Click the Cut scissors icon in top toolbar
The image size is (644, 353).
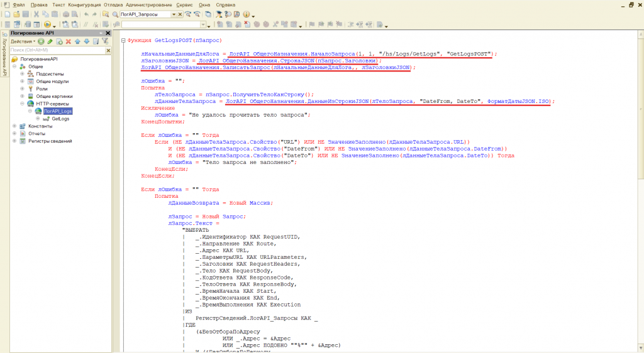tap(36, 14)
